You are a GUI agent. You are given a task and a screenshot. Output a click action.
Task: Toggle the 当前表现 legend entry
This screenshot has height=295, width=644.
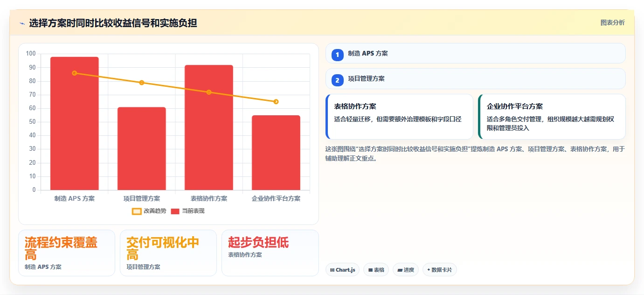[187, 211]
